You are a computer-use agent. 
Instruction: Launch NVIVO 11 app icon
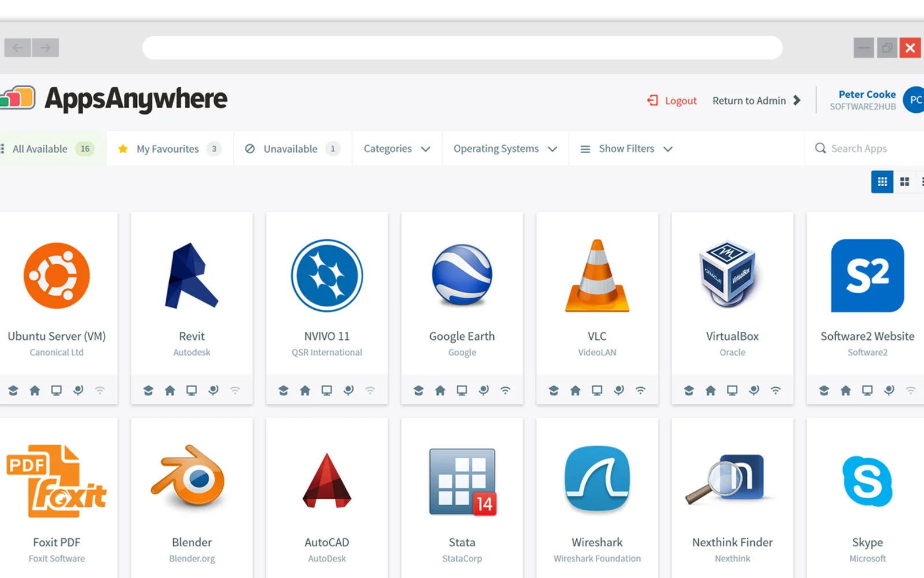[327, 275]
